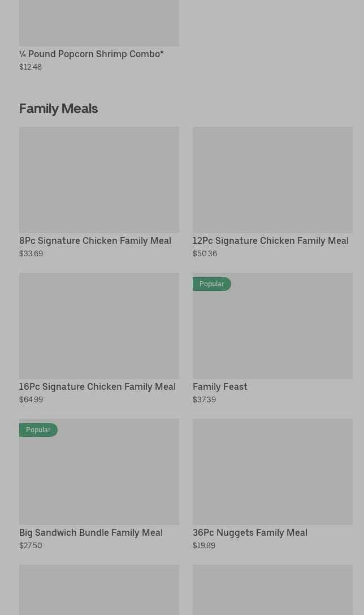This screenshot has width=364, height=615.
Task: Open the 16Pc Signature Chicken Family Meal picture
Action: click(x=99, y=326)
